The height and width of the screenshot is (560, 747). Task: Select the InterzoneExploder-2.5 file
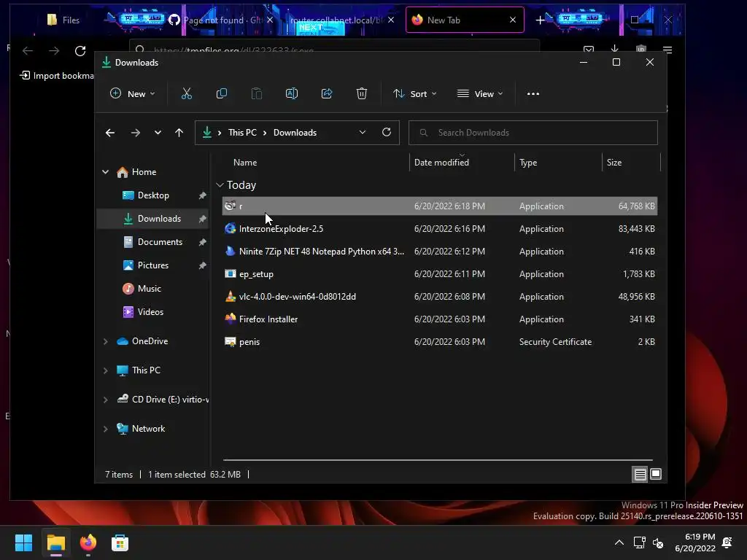440,229
